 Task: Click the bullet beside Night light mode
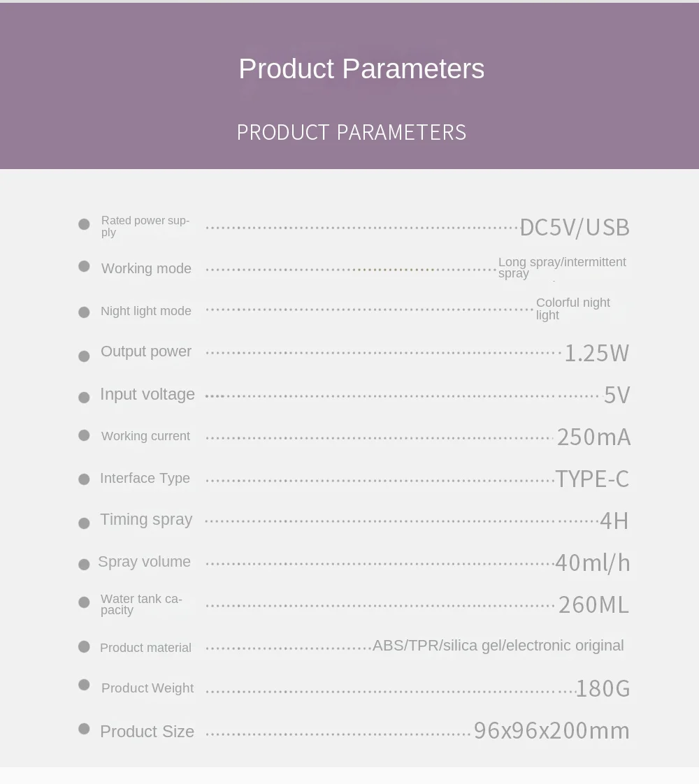pos(84,312)
